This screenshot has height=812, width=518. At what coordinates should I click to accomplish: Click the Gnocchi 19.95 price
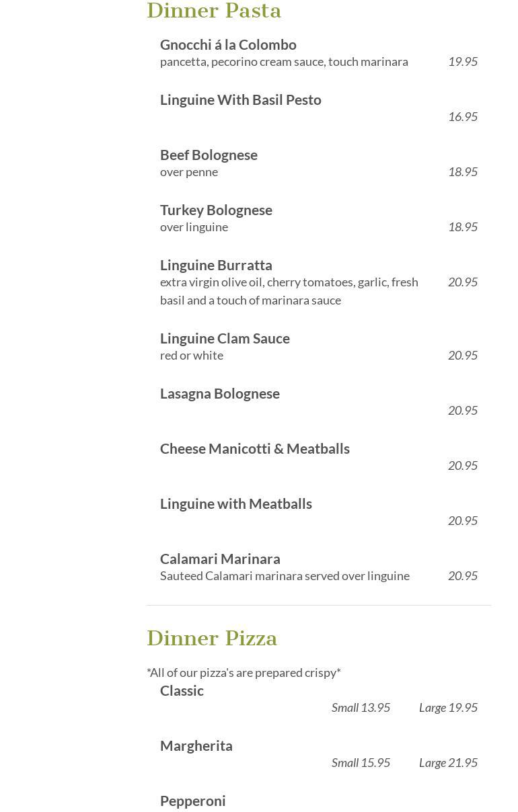[463, 61]
